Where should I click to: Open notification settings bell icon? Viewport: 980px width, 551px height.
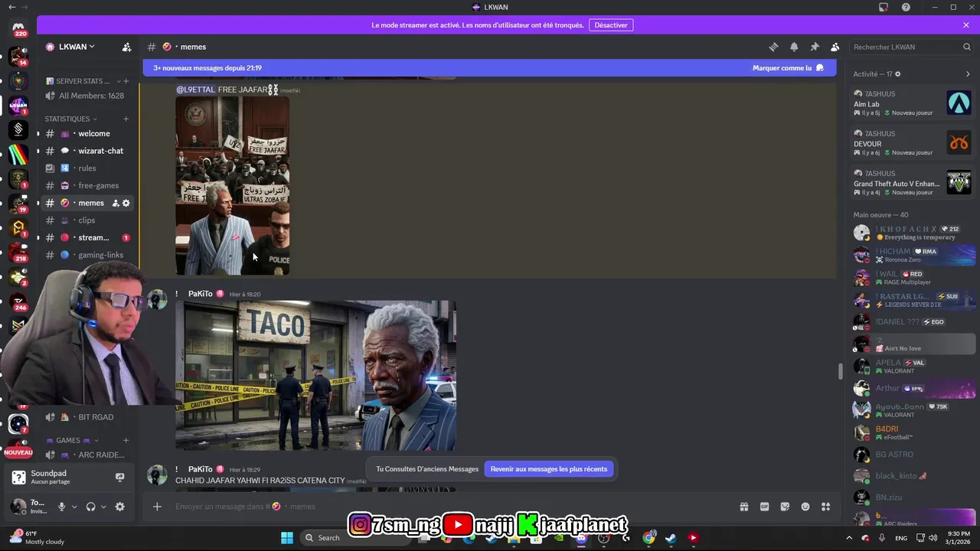click(794, 47)
